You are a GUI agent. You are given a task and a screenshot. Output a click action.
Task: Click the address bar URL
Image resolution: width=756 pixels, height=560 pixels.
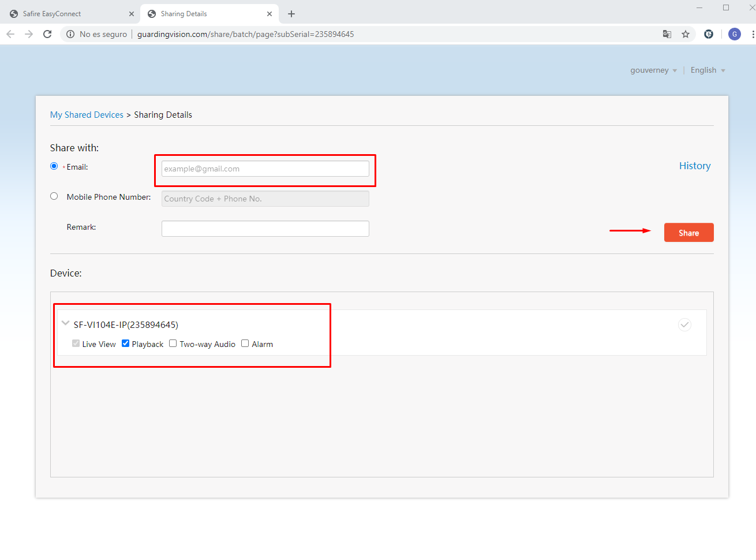click(x=245, y=34)
